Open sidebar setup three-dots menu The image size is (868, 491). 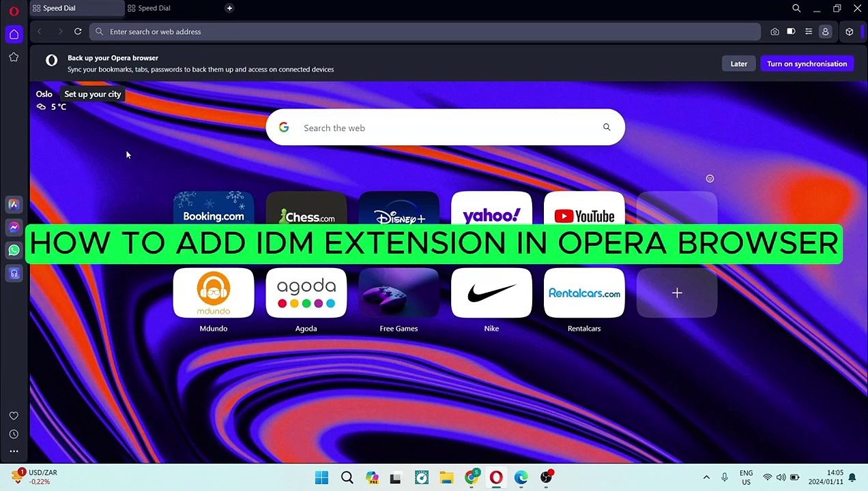[14, 451]
